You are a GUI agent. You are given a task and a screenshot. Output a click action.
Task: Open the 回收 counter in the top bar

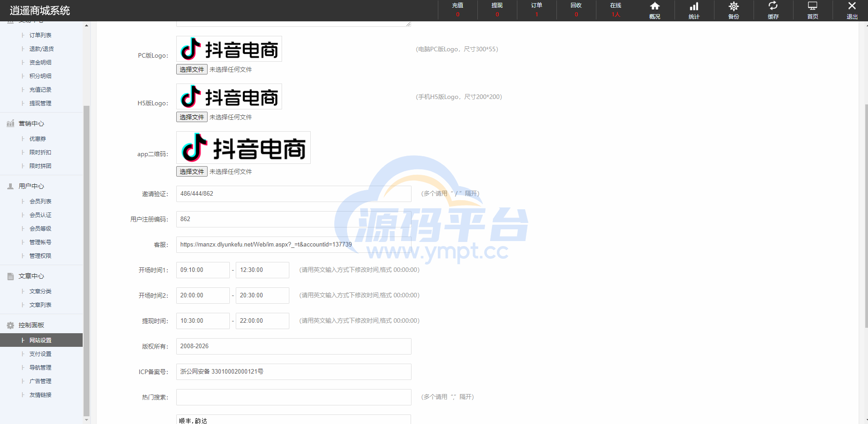click(576, 10)
